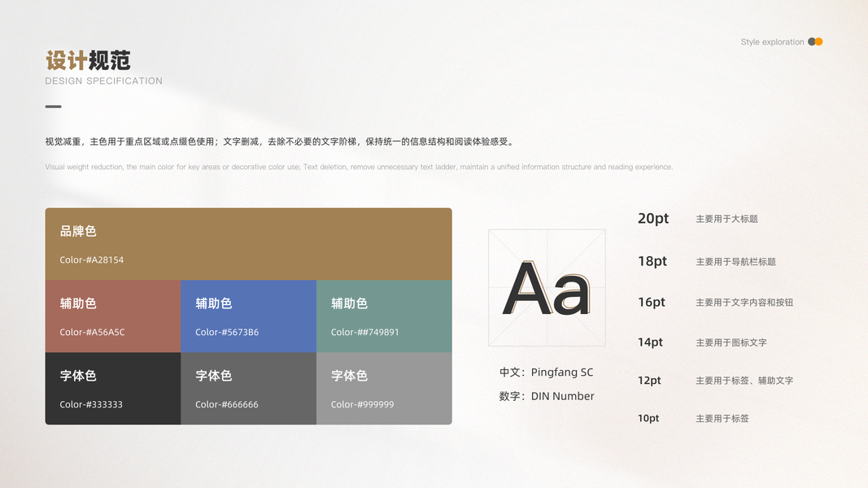Viewport: 868px width, 488px height.
Task: Click the 20pt size label
Action: coord(653,219)
